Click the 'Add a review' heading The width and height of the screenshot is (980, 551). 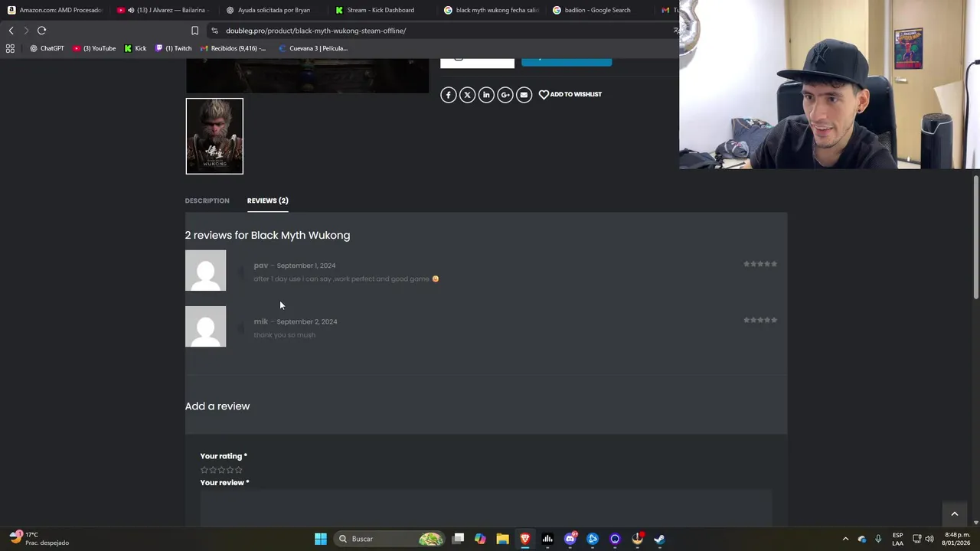(217, 406)
